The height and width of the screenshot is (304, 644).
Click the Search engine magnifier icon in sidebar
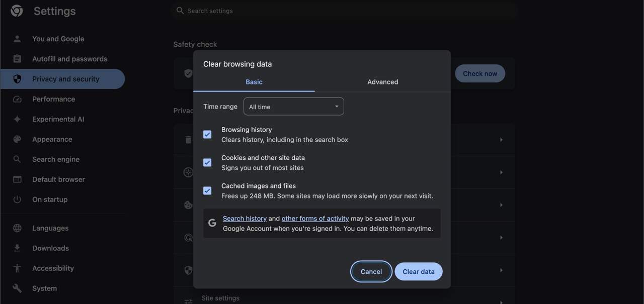17,159
